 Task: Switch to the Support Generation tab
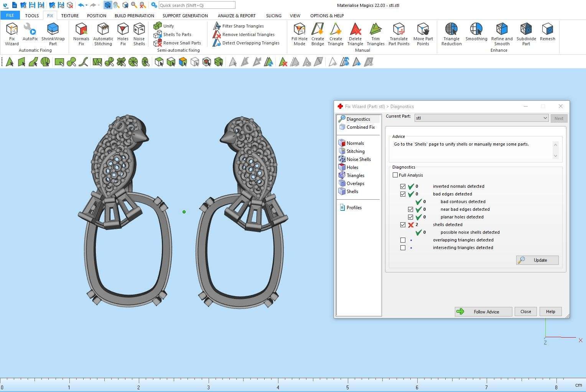click(185, 16)
